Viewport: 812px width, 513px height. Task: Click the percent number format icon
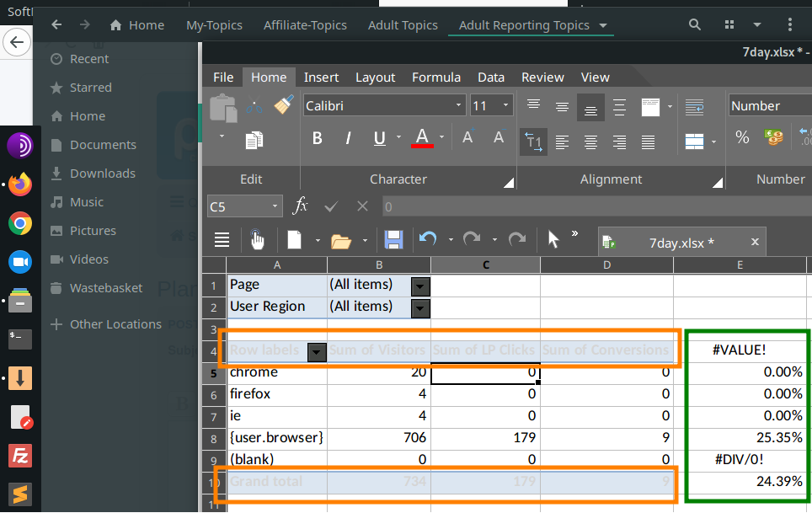pos(742,137)
